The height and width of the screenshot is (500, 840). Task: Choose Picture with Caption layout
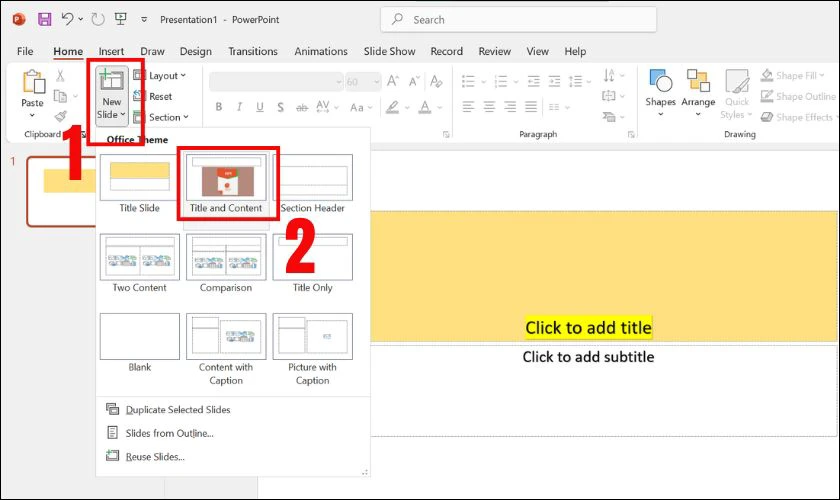pos(312,349)
